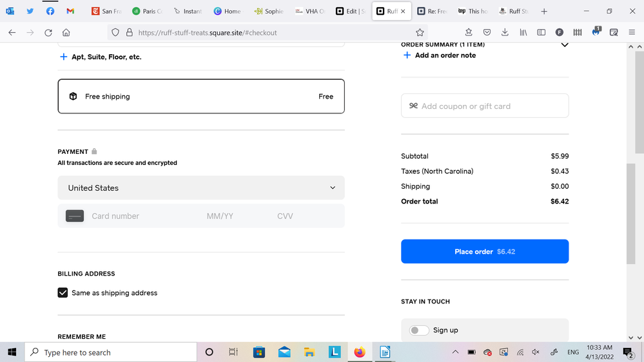Collapse the Order Summary chevron
Image resolution: width=644 pixels, height=362 pixels.
pos(565,45)
